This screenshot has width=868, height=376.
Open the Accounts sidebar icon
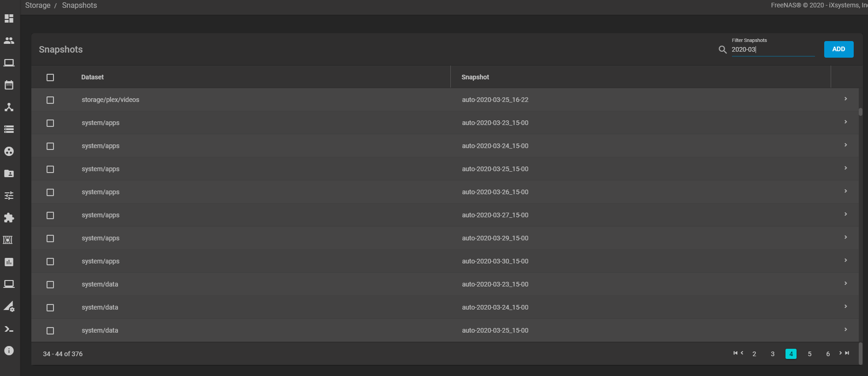click(x=9, y=41)
